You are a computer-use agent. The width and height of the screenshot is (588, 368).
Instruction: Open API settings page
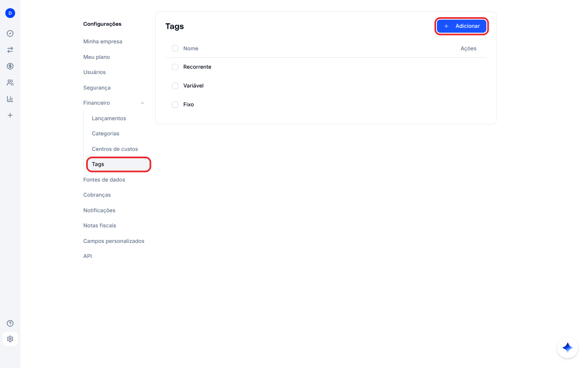[88, 256]
